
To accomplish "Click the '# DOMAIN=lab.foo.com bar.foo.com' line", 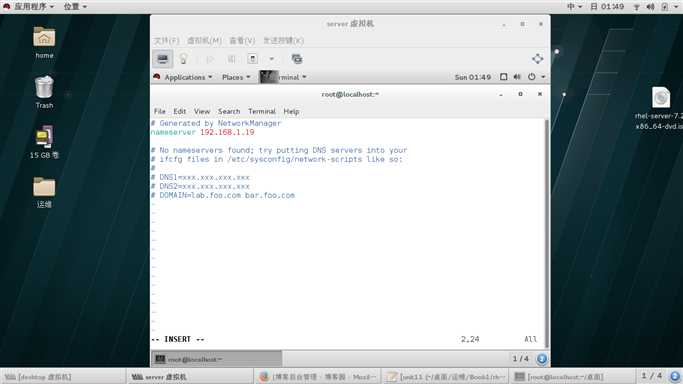I will 223,195.
